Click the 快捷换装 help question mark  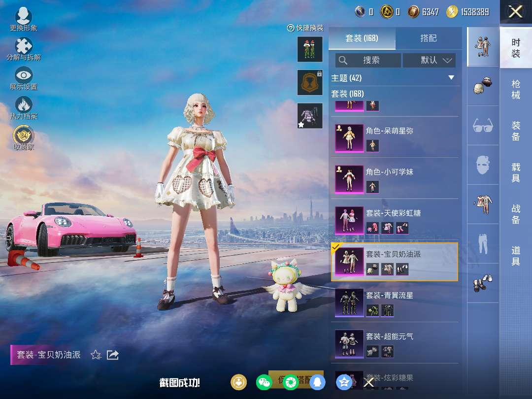[291, 28]
